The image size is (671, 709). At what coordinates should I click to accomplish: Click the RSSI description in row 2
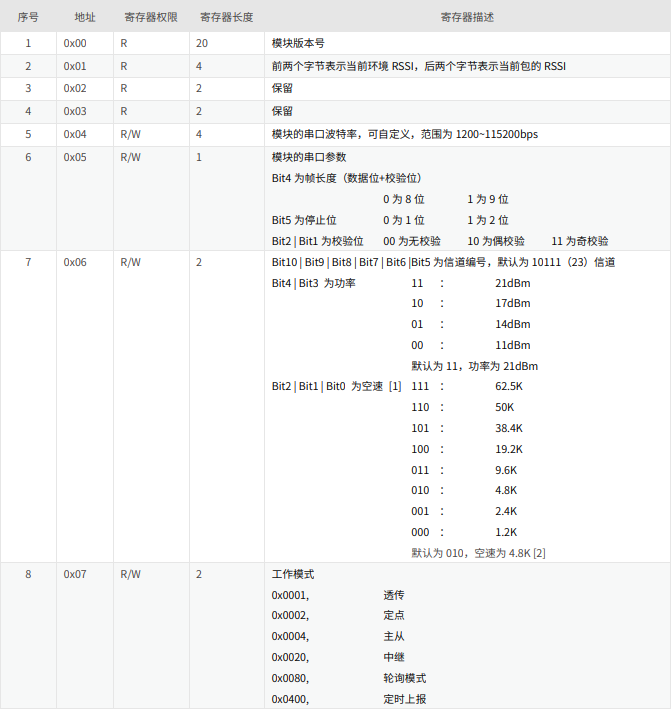tap(419, 66)
